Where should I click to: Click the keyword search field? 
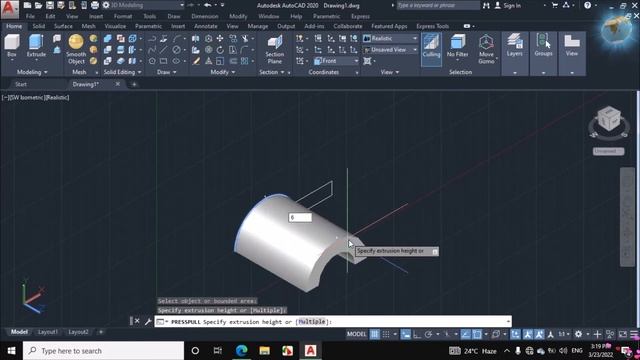pyautogui.click(x=438, y=5)
